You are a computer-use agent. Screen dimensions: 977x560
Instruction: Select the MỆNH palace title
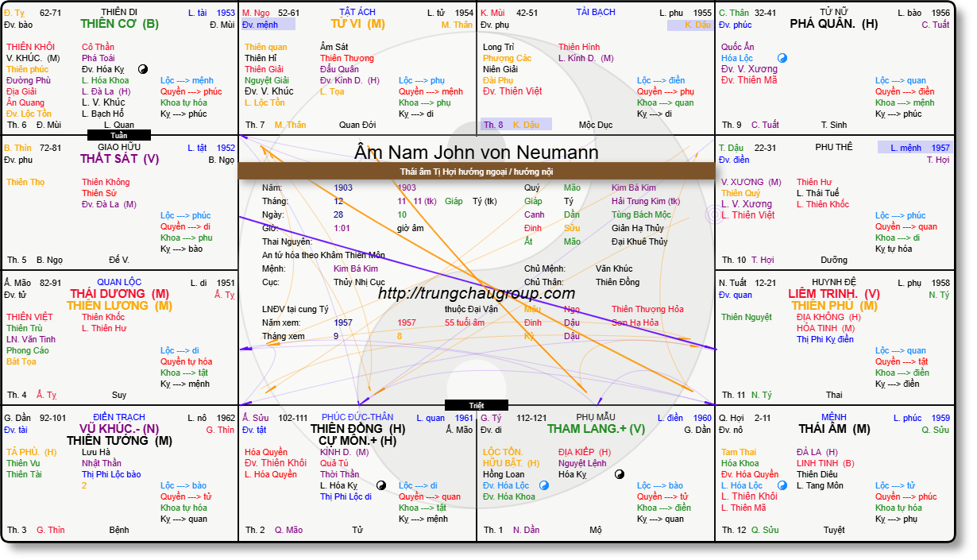(x=833, y=417)
